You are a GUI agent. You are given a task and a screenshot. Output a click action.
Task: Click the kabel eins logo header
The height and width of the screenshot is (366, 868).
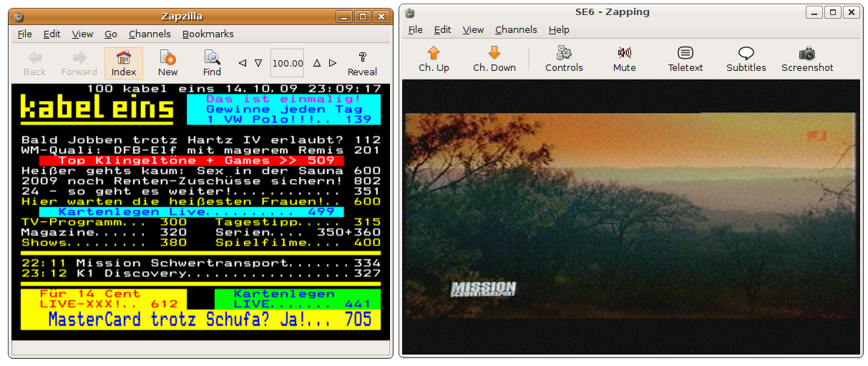[x=97, y=109]
